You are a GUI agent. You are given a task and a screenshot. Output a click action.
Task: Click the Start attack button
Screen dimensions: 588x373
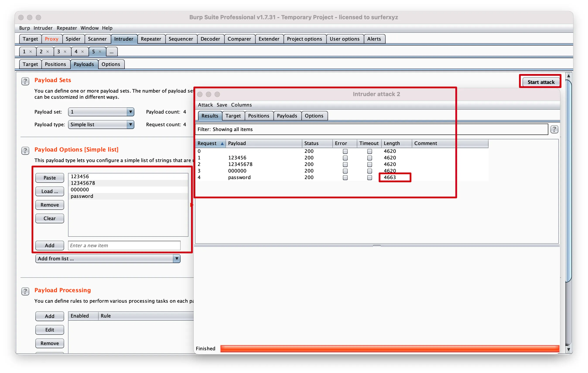tap(541, 82)
